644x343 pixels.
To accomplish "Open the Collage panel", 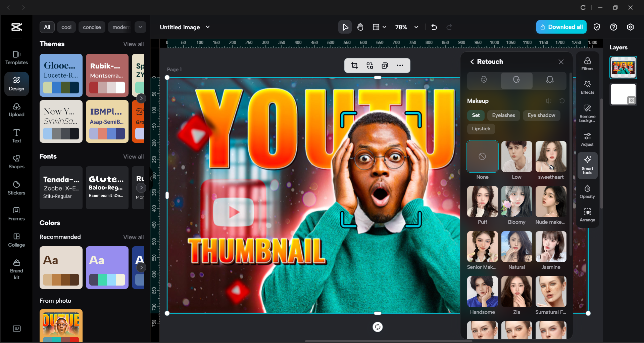I will click(x=16, y=240).
